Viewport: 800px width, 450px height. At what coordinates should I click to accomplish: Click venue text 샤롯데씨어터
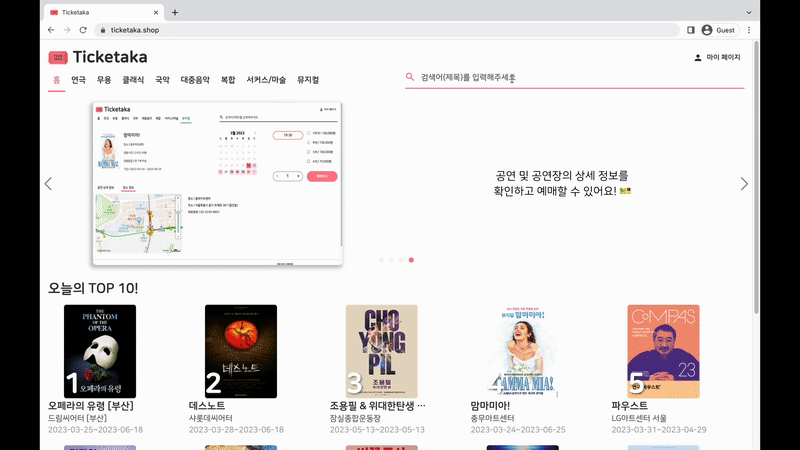(x=211, y=418)
